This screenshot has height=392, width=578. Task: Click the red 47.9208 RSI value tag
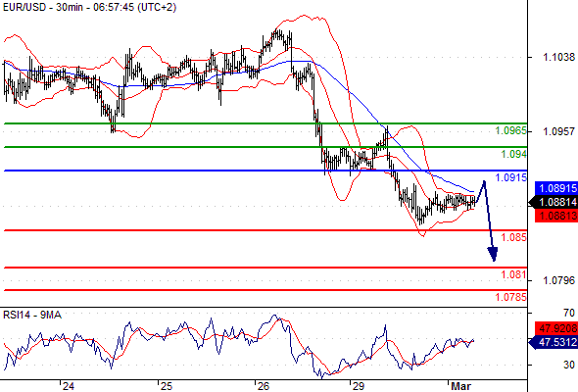(x=556, y=328)
